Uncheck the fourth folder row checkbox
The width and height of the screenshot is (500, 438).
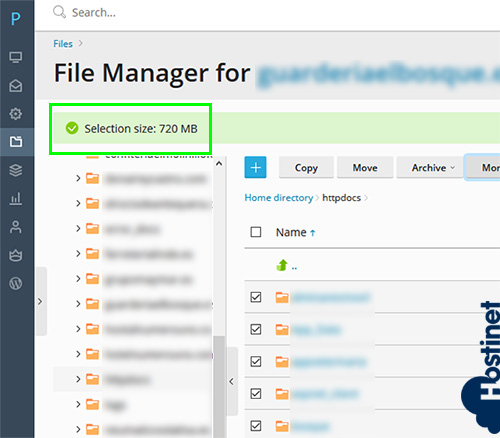(256, 394)
